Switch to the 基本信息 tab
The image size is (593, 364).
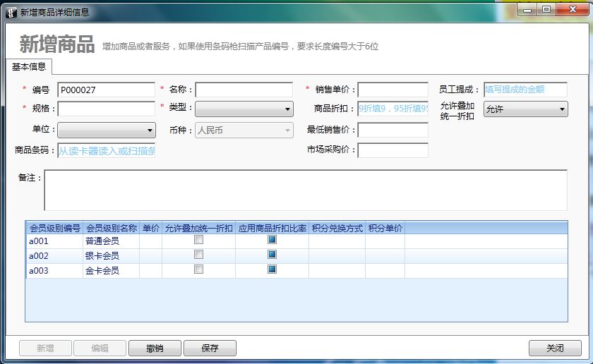point(29,67)
